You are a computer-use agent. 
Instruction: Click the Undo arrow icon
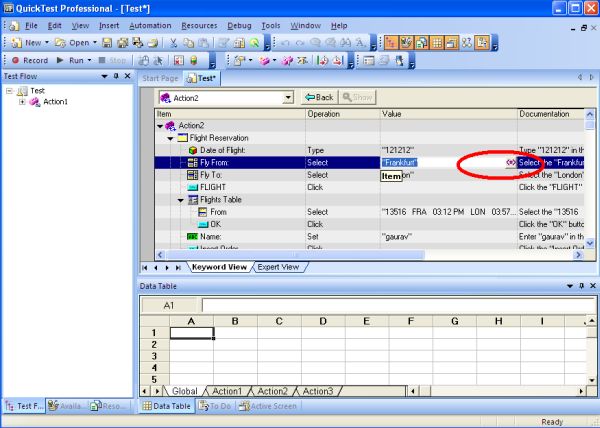click(x=285, y=43)
